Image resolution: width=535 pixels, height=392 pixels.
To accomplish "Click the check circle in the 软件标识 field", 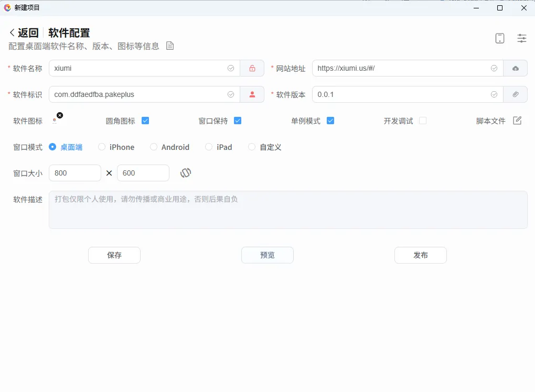I will tap(231, 94).
